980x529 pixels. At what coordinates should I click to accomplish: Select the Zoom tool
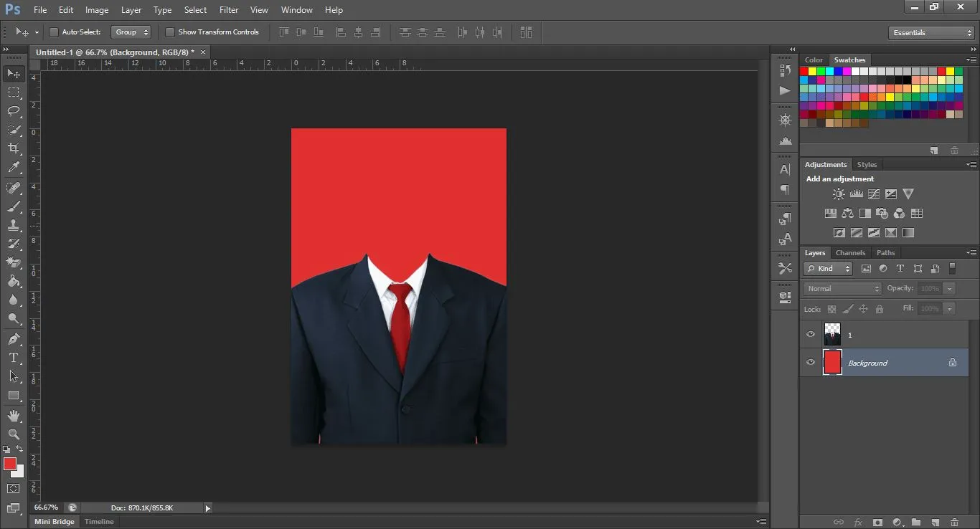[12, 434]
